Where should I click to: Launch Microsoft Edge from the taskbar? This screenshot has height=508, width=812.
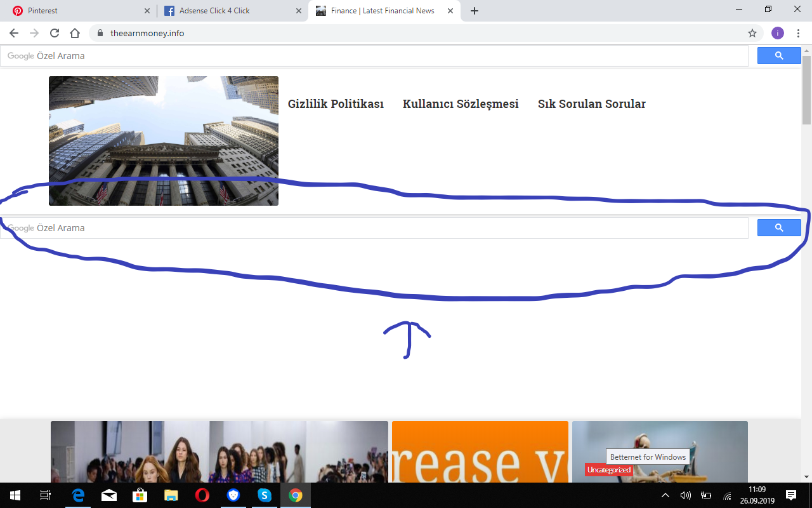pos(78,495)
